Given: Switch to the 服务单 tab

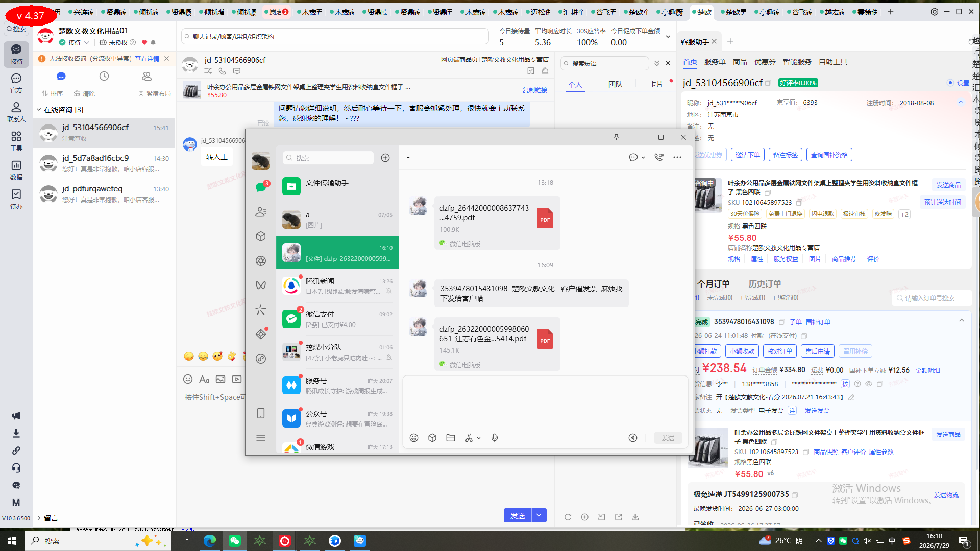Looking at the screenshot, I should pos(715,62).
